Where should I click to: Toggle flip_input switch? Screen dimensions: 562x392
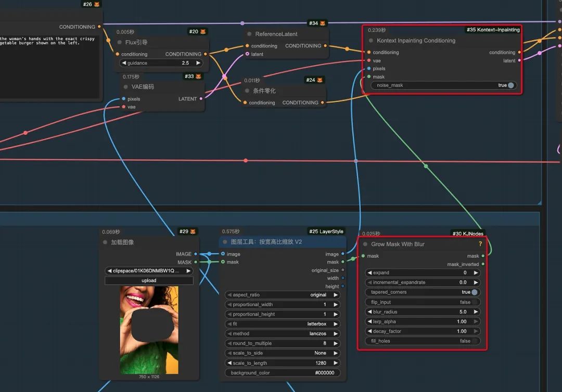point(475,302)
